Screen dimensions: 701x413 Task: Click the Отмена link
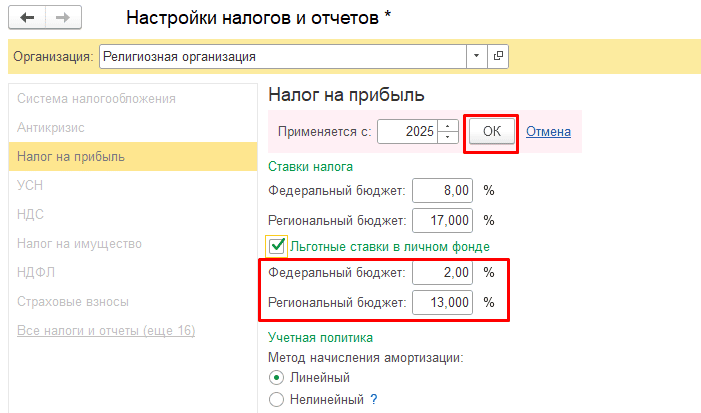[548, 131]
